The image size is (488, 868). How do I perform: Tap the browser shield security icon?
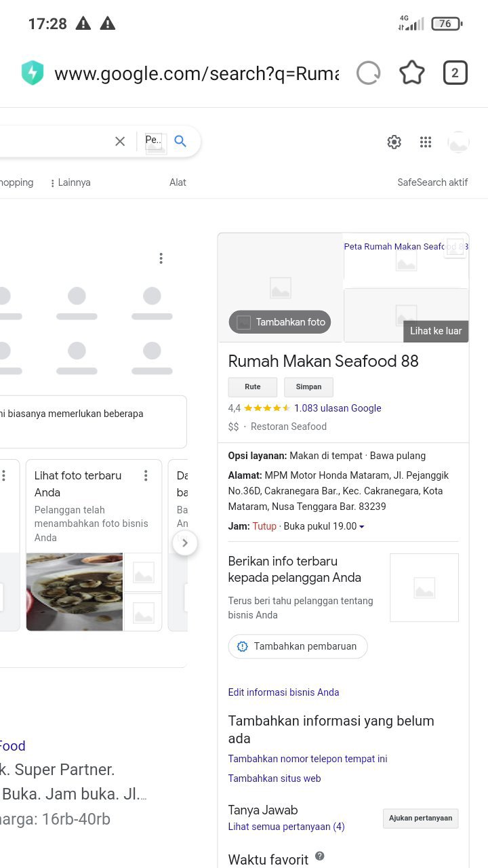32,73
